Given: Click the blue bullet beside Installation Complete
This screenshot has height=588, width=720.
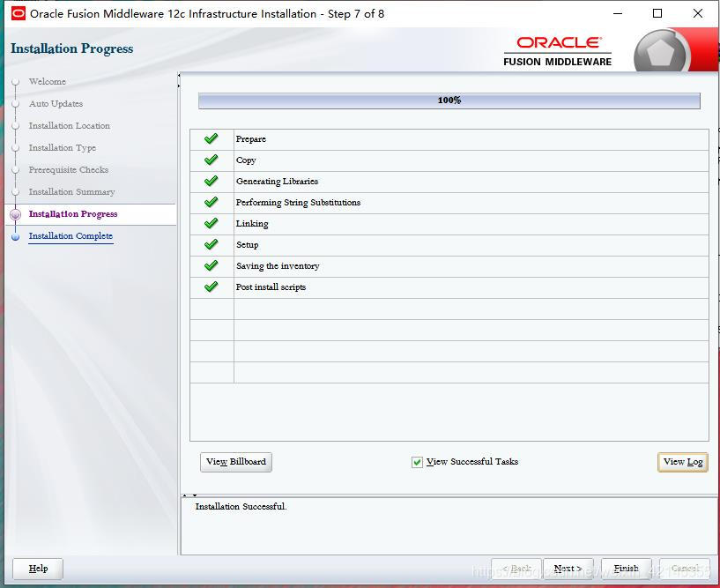Looking at the screenshot, I should point(16,237).
